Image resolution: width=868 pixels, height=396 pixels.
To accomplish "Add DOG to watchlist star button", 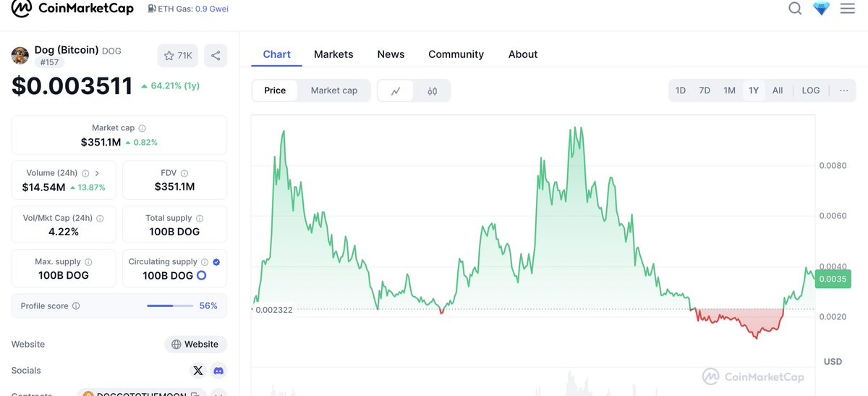I will [x=178, y=56].
